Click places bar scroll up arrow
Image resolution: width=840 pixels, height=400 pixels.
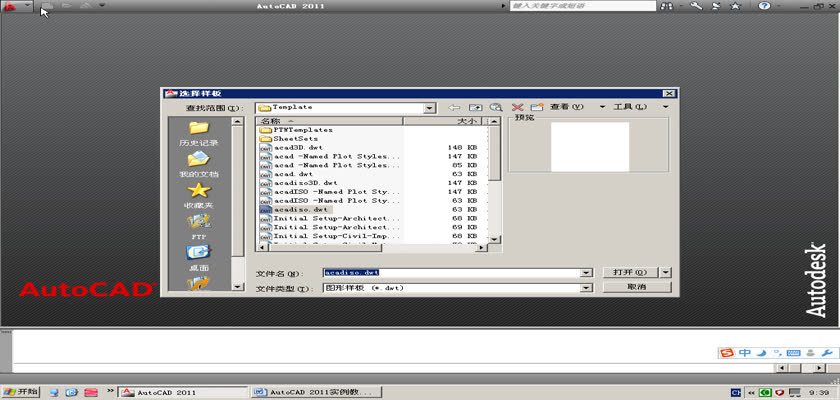238,122
